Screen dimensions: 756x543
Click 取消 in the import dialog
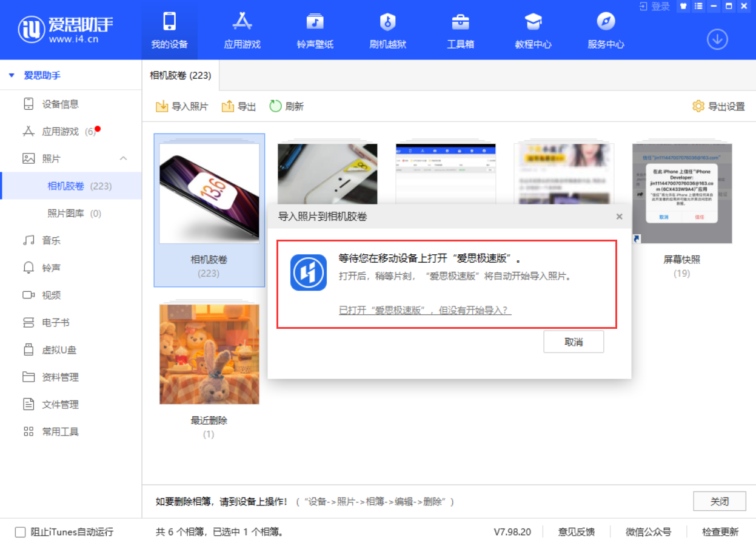(574, 342)
